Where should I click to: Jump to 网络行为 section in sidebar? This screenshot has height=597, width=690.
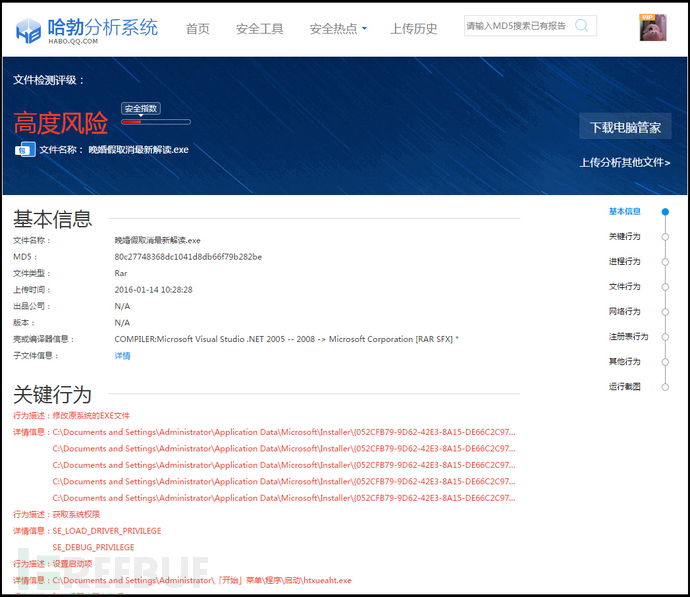(625, 312)
